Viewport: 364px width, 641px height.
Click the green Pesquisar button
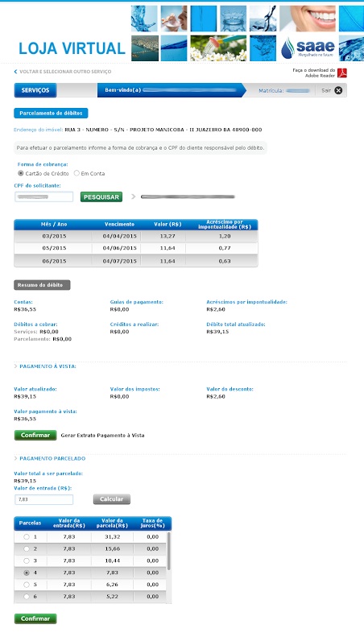tap(101, 197)
